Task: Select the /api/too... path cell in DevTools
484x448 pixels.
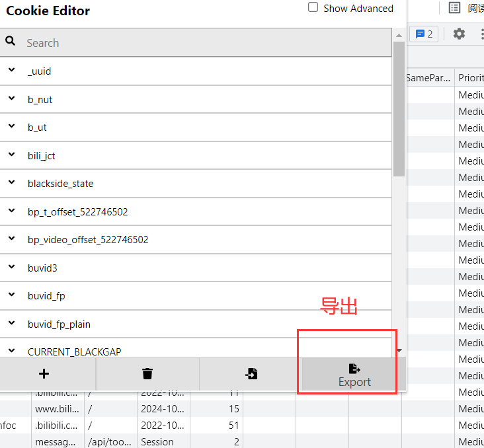Action: point(110,442)
